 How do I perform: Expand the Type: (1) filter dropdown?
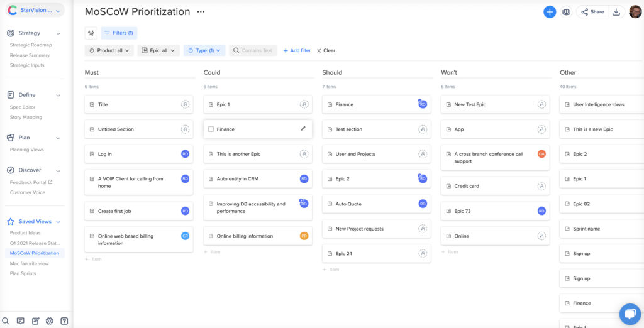(204, 50)
